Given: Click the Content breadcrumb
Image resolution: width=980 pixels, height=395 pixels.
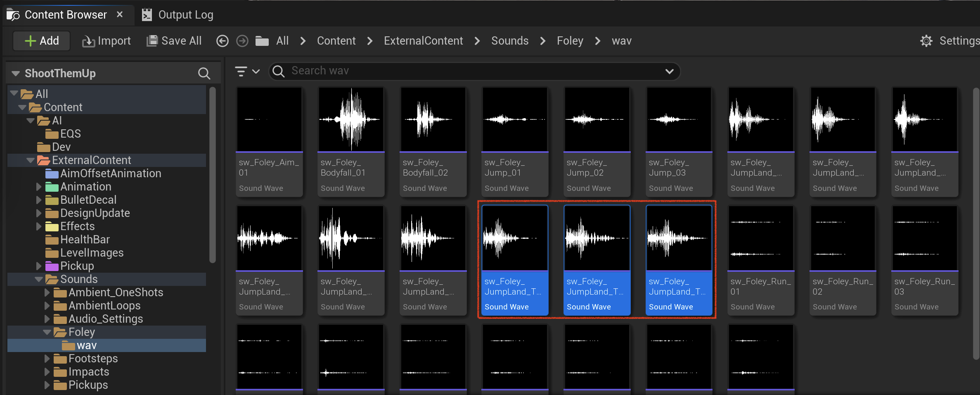Looking at the screenshot, I should pos(336,41).
